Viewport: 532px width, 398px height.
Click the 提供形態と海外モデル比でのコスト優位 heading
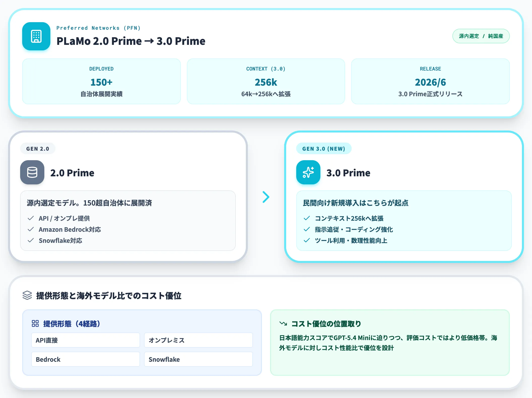click(109, 295)
